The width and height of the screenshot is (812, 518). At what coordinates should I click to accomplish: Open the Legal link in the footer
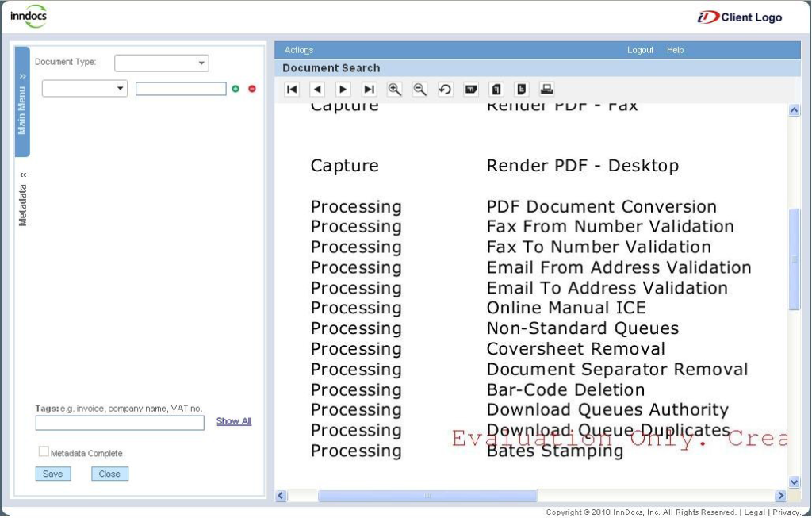click(754, 512)
